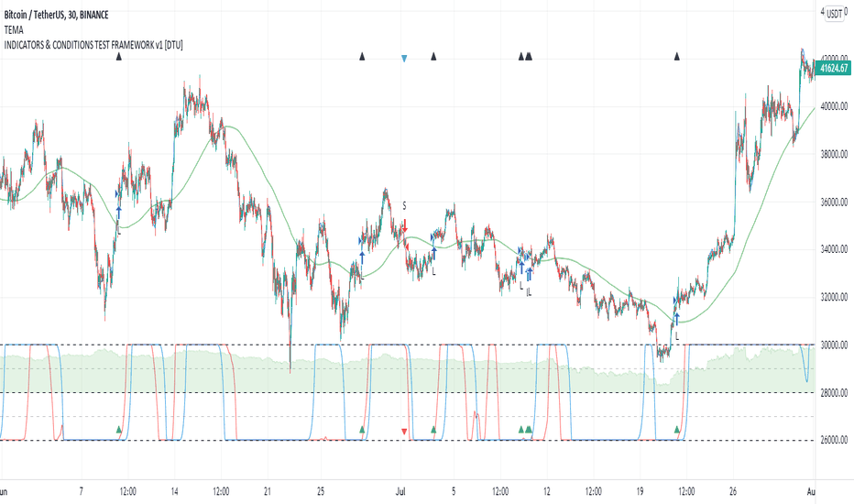Image resolution: width=854 pixels, height=504 pixels.
Task: Click the 34000.00 price axis label
Action: click(x=834, y=249)
